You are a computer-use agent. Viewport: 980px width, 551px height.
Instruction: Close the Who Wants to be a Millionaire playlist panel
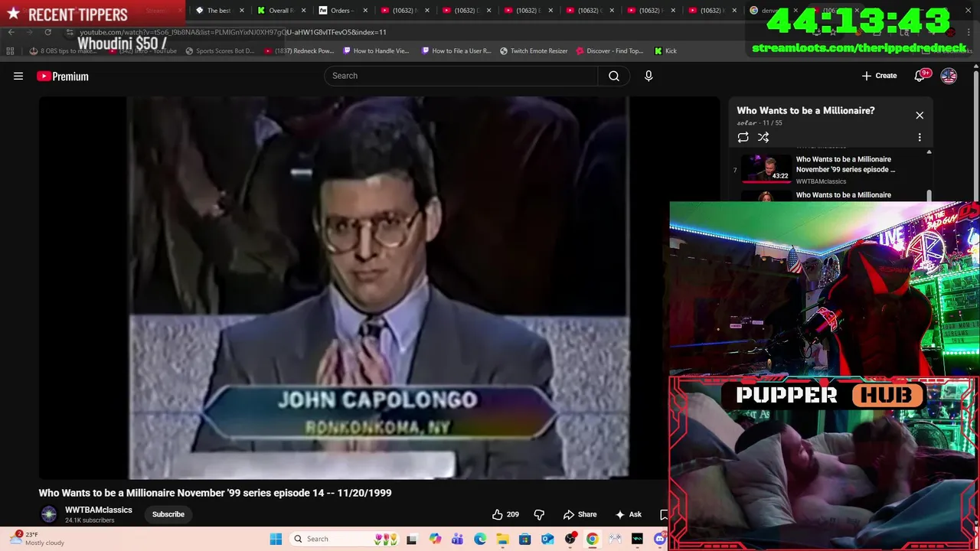pos(920,115)
